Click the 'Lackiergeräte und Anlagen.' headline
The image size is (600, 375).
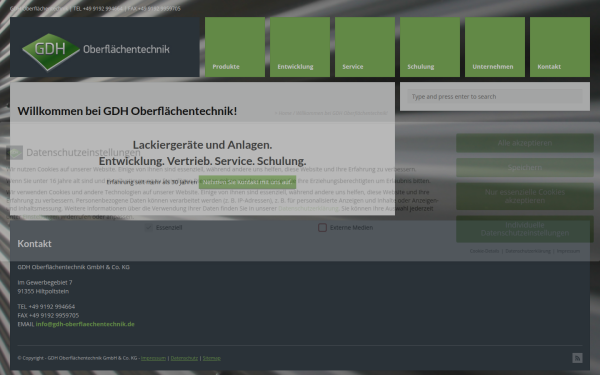pyautogui.click(x=202, y=145)
